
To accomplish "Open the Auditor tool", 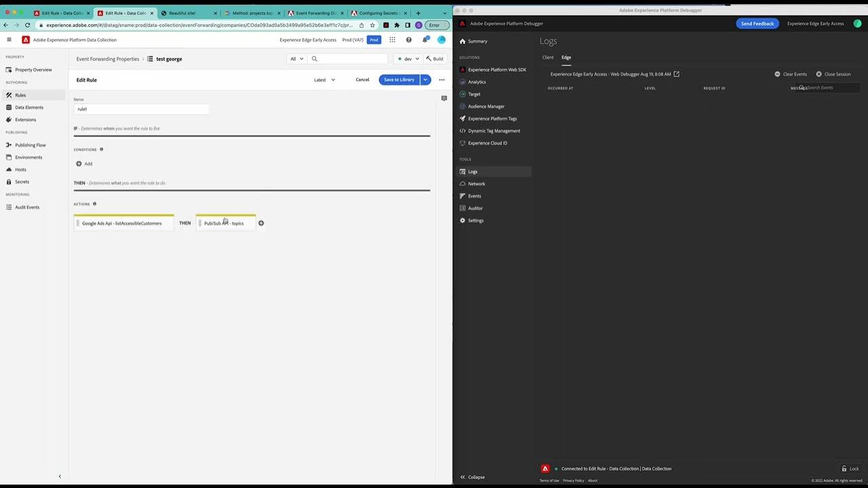I will [x=475, y=208].
